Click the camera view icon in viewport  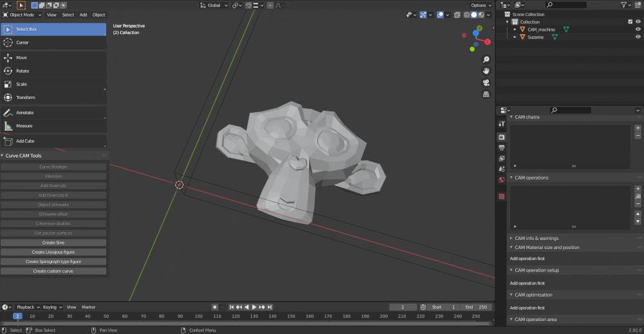486,82
